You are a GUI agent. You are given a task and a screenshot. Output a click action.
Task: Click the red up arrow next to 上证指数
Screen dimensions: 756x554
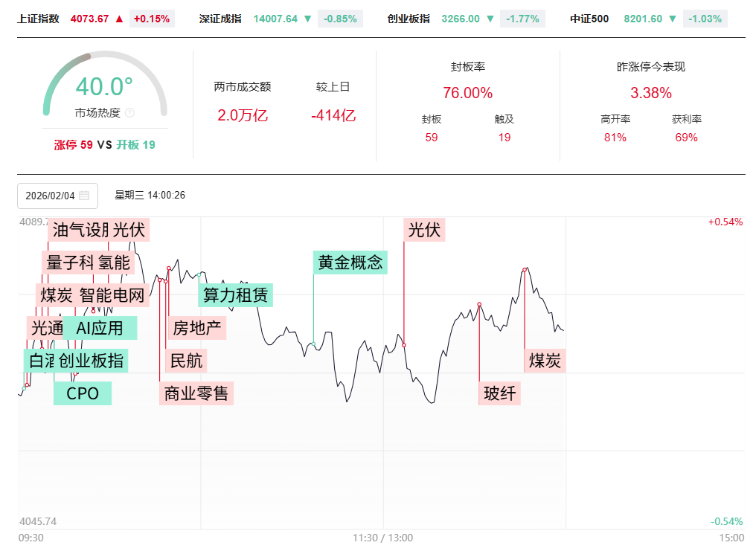point(120,19)
